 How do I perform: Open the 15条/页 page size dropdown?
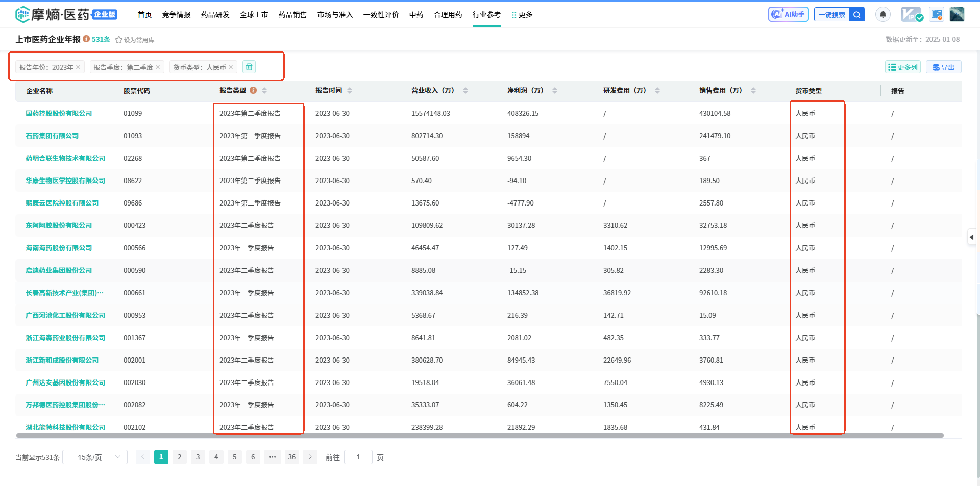pos(95,457)
